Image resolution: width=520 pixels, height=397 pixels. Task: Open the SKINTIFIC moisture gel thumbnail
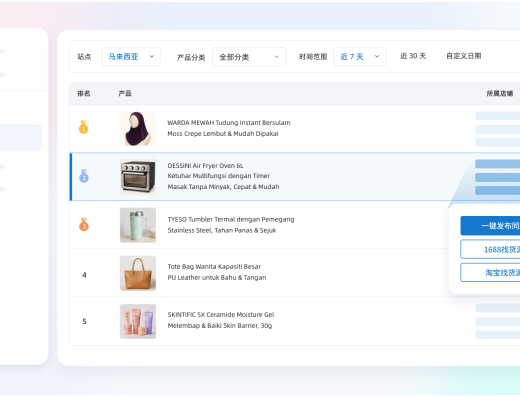(x=138, y=321)
